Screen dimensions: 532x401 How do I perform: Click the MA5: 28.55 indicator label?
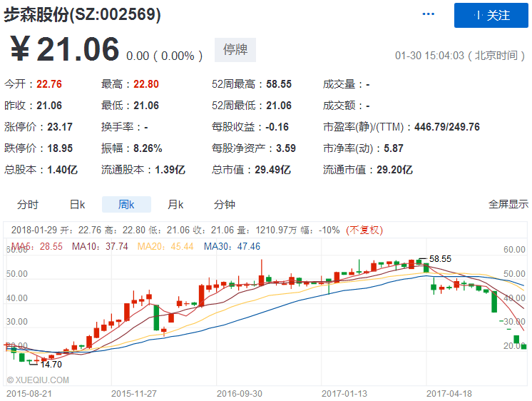[37, 246]
